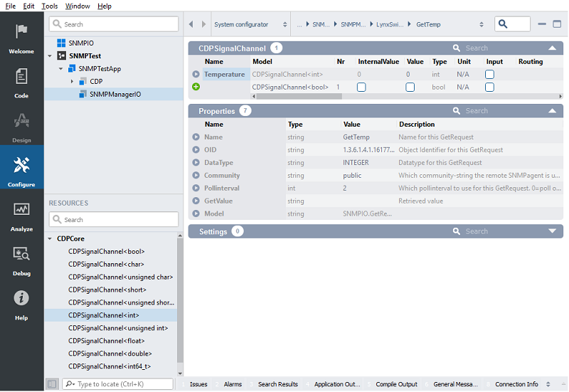Open the Debug mode icon
Screen dimensions: 569x392
coord(21,258)
